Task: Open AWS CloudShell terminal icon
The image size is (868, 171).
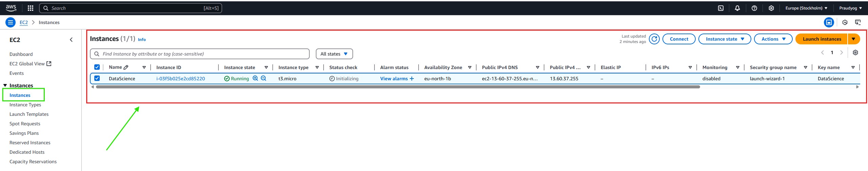Action: click(x=721, y=8)
